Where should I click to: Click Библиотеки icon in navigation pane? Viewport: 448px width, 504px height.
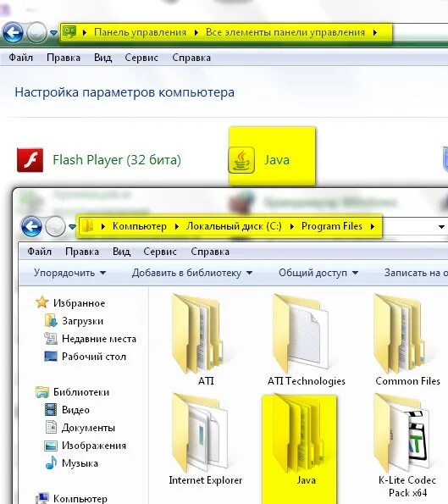click(42, 392)
